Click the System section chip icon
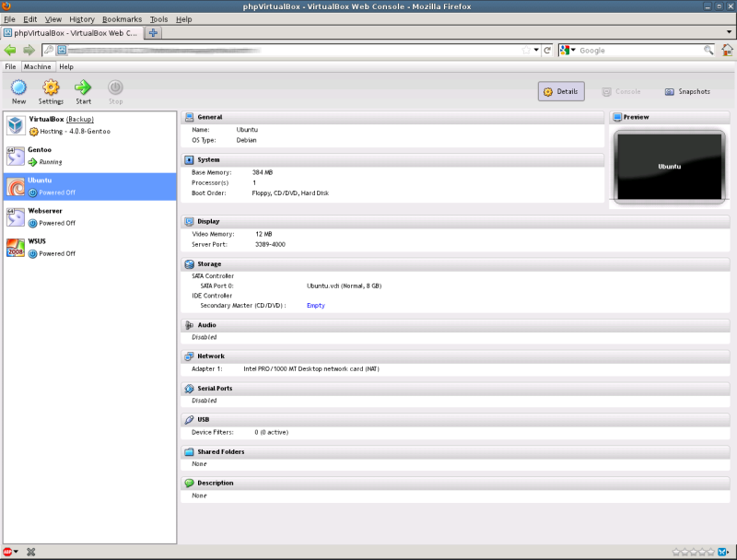Screen dimensions: 737x560 189,159
